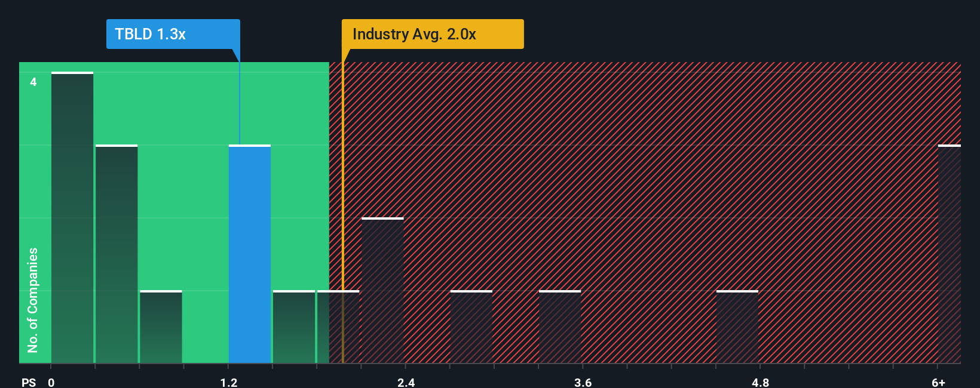Click the PS axis label

pos(29,383)
